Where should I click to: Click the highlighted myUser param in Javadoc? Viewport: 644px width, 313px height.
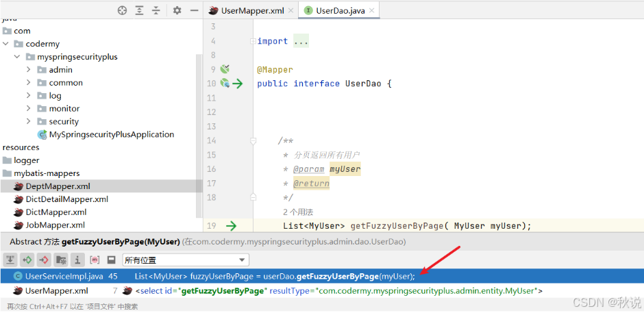click(345, 168)
